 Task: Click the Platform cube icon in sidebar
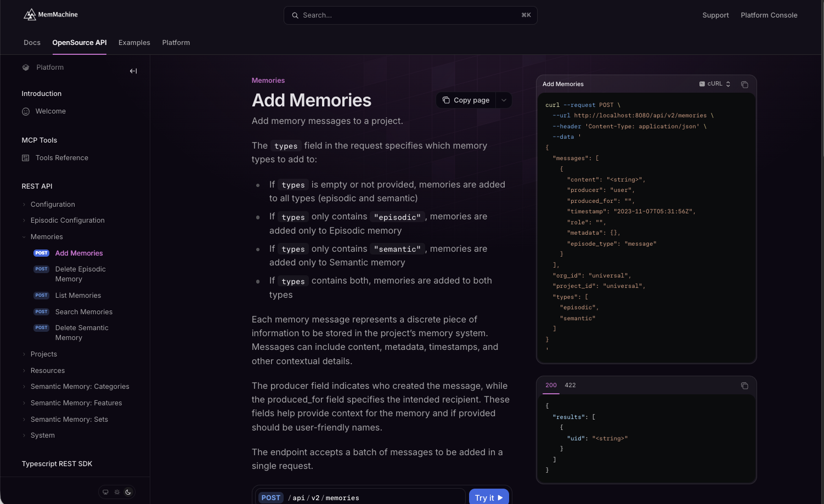pos(26,67)
